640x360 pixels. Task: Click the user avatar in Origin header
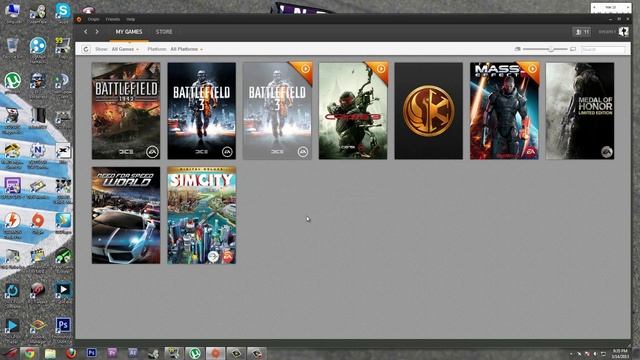click(x=623, y=31)
